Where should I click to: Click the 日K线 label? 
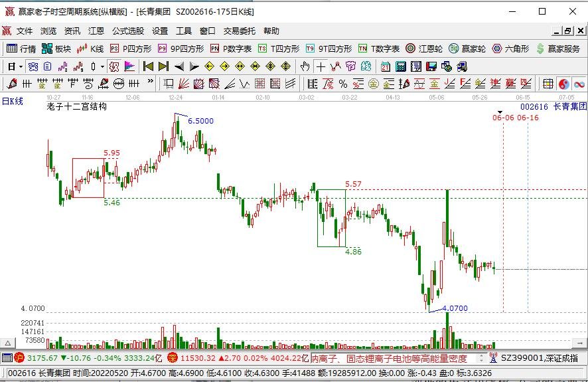click(x=13, y=101)
